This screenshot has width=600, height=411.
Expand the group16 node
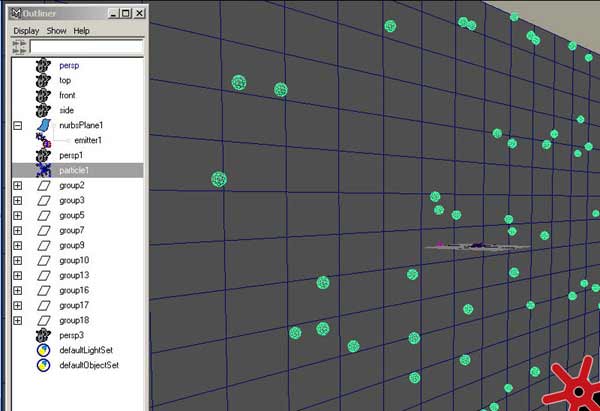coord(18,290)
